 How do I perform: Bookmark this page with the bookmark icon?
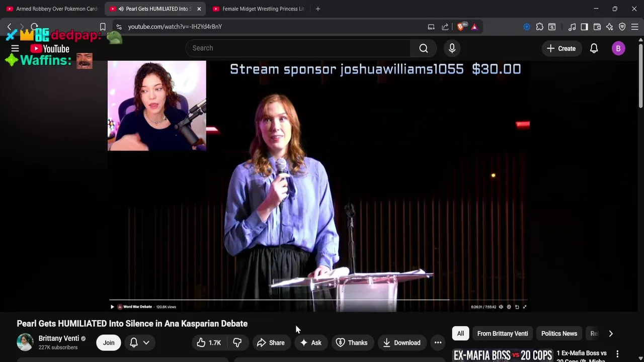click(103, 27)
